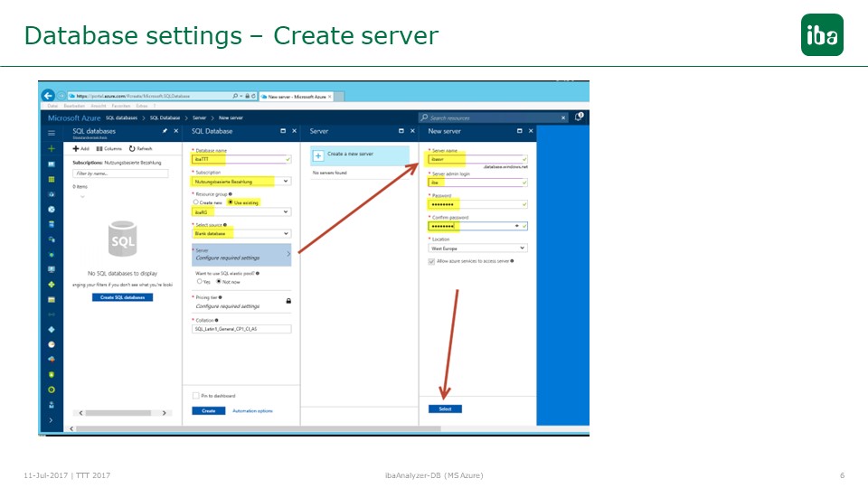Toggle Allow azure services to access server
868x488 pixels.
[431, 261]
